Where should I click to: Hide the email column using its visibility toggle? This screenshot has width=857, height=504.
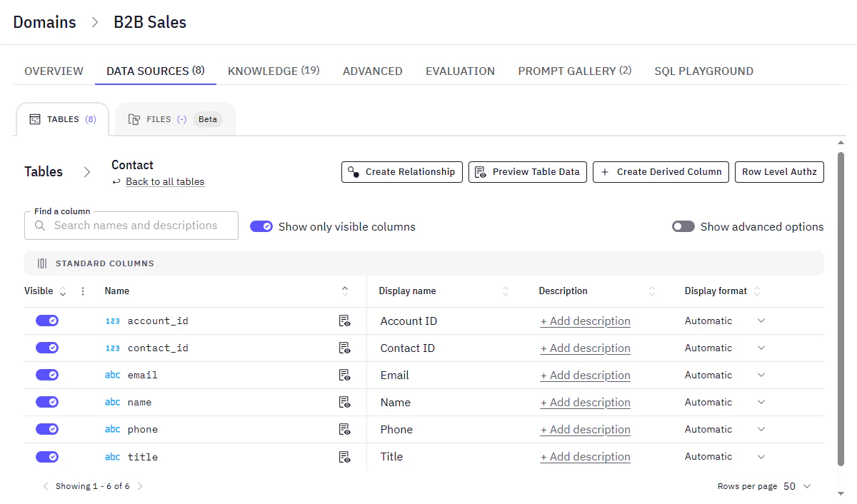pos(47,375)
